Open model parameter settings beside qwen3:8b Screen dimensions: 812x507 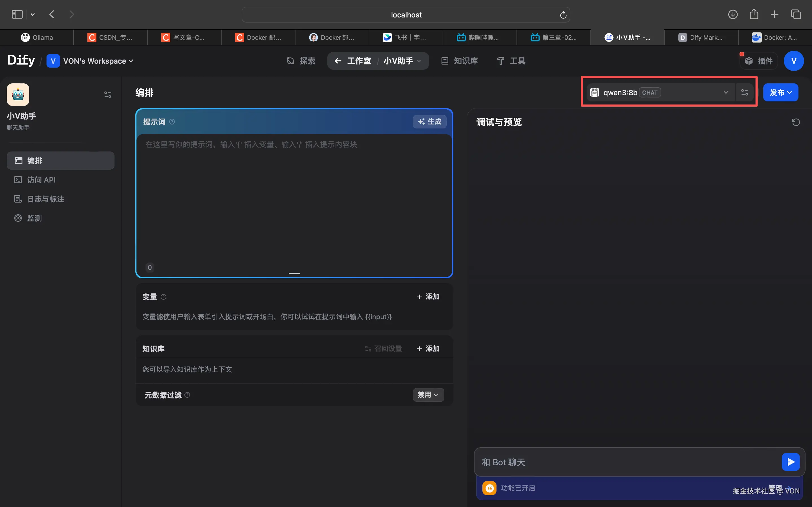[744, 92]
